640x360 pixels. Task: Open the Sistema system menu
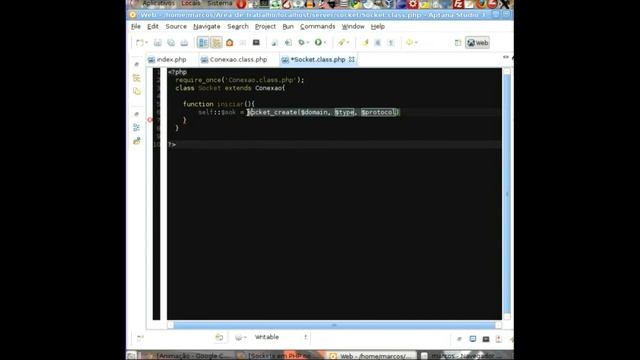point(220,3)
